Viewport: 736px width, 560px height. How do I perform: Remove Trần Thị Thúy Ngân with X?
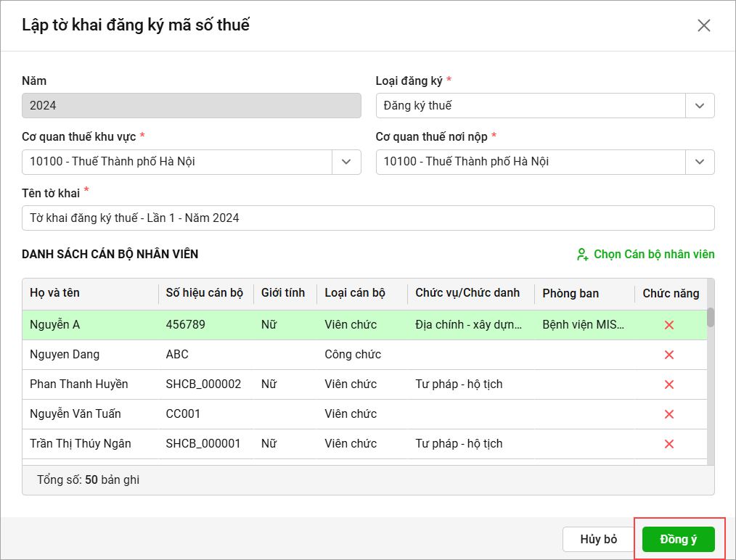coord(669,444)
